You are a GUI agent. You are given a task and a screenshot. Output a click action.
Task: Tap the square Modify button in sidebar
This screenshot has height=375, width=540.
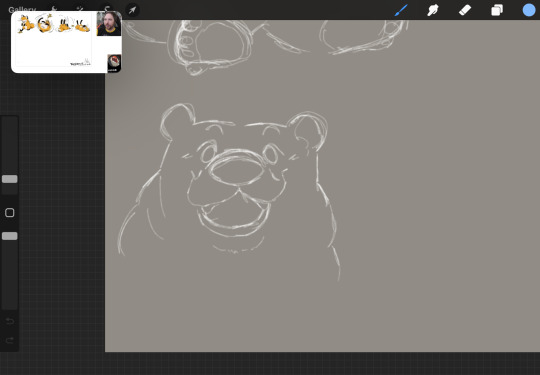coord(10,212)
